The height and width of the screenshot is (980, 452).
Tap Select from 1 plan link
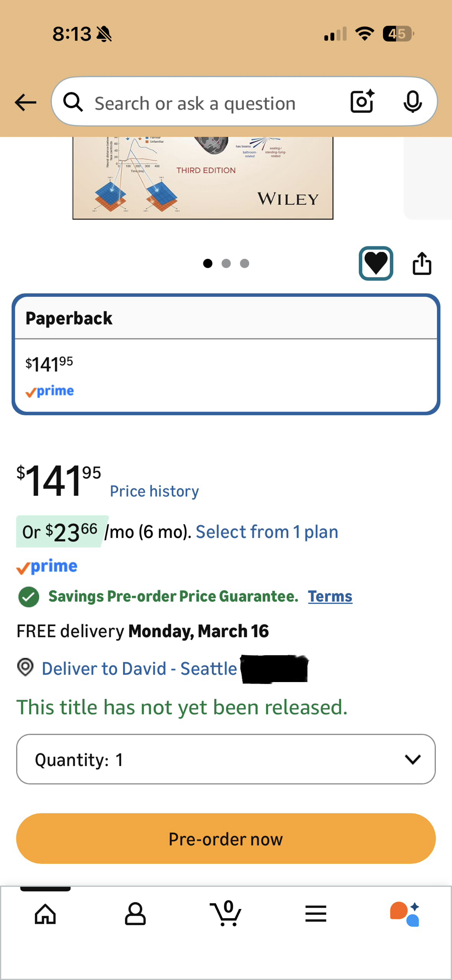click(x=267, y=532)
